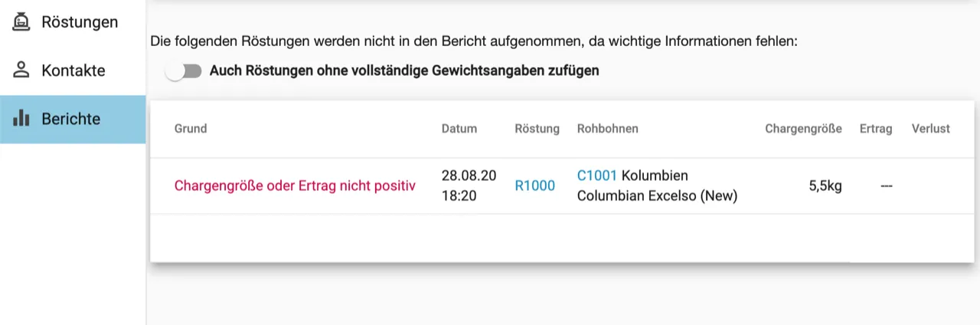Click the Berichte bar chart icon
Image resolution: width=980 pixels, height=325 pixels.
[x=21, y=119]
